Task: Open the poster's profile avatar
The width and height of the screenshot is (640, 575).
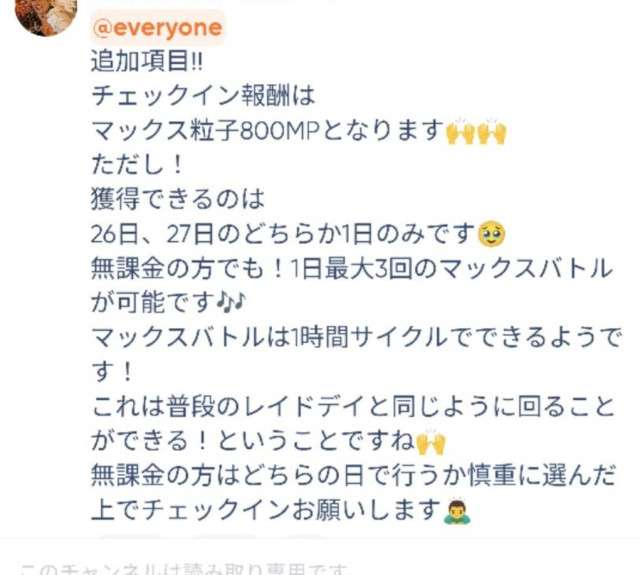Action: (x=46, y=15)
